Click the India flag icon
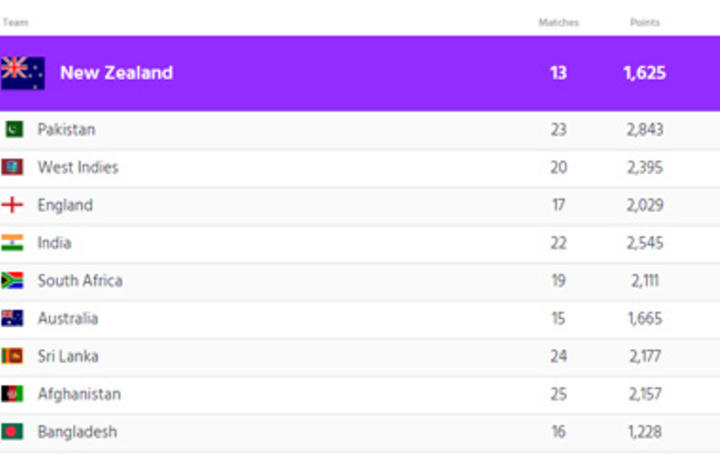 click(x=13, y=243)
